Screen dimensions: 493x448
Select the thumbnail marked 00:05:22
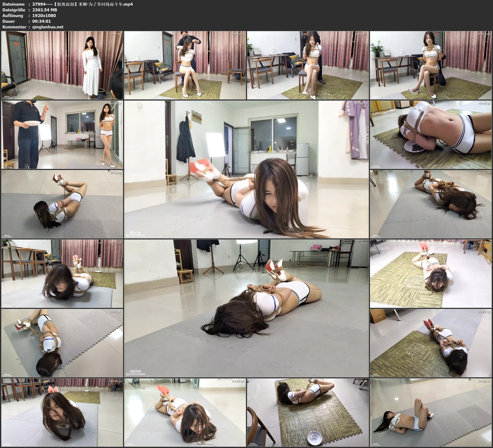pyautogui.click(x=308, y=65)
